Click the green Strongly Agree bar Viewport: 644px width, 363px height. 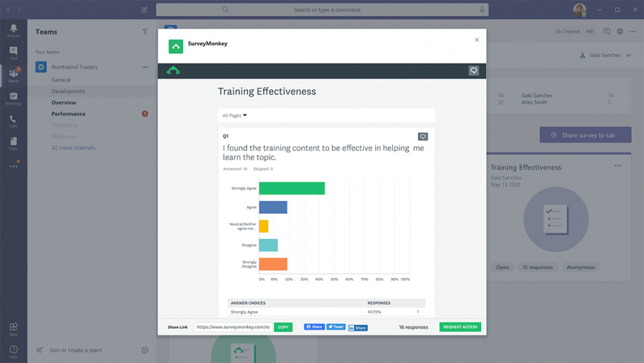pos(291,188)
